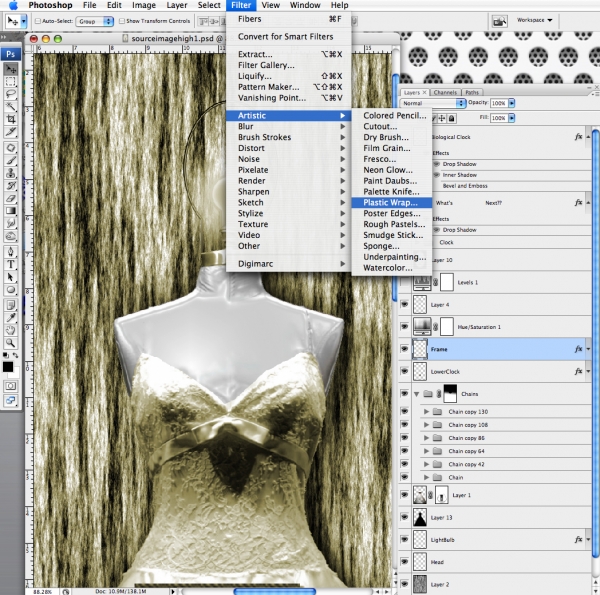Hide the LowerClock layer
Viewport: 600px width, 595px height.
click(x=404, y=371)
